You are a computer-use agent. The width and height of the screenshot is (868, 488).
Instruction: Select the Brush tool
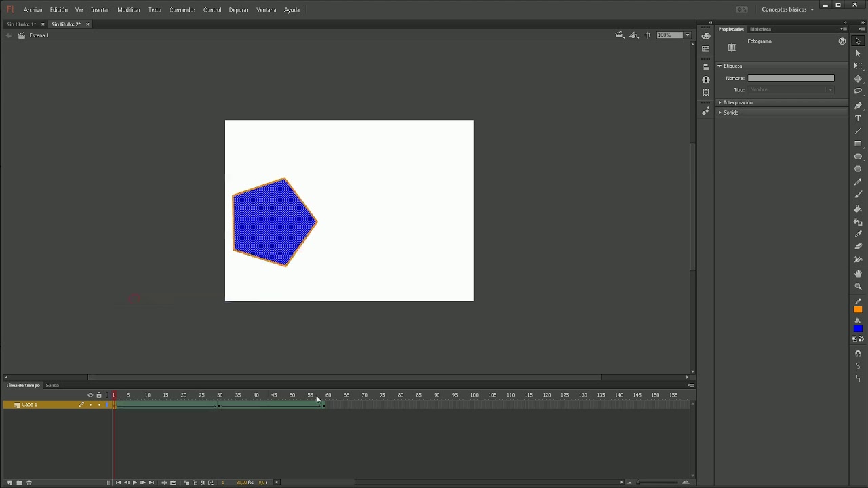[x=858, y=195]
